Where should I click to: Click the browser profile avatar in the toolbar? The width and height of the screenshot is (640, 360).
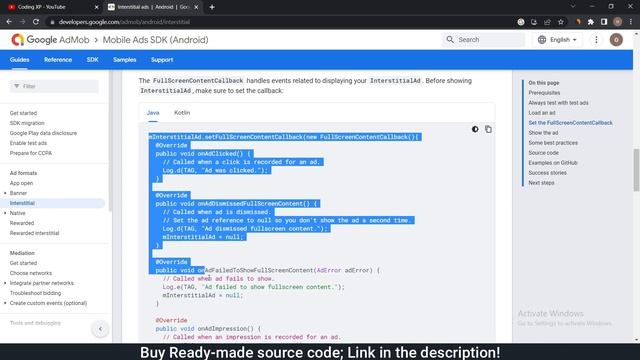tap(618, 22)
